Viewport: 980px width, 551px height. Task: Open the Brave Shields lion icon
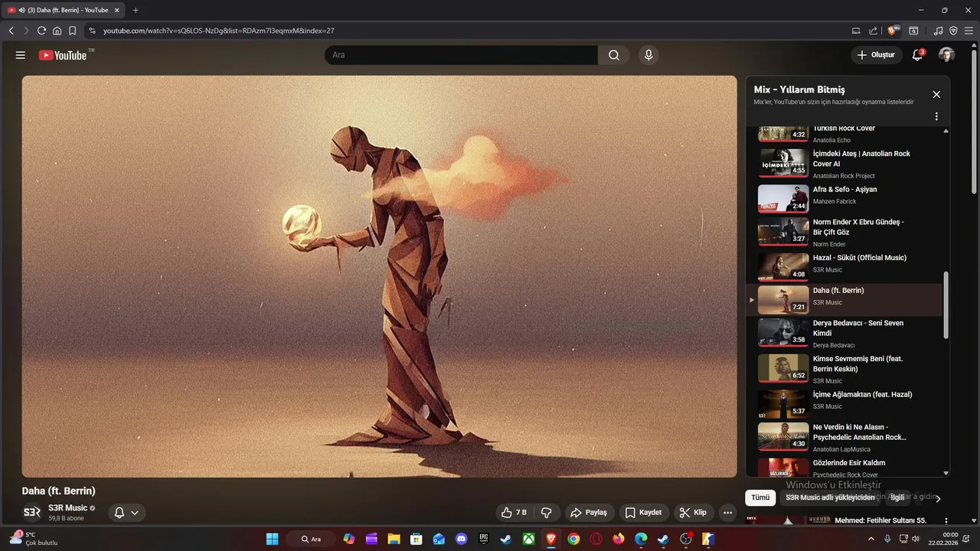point(893,31)
